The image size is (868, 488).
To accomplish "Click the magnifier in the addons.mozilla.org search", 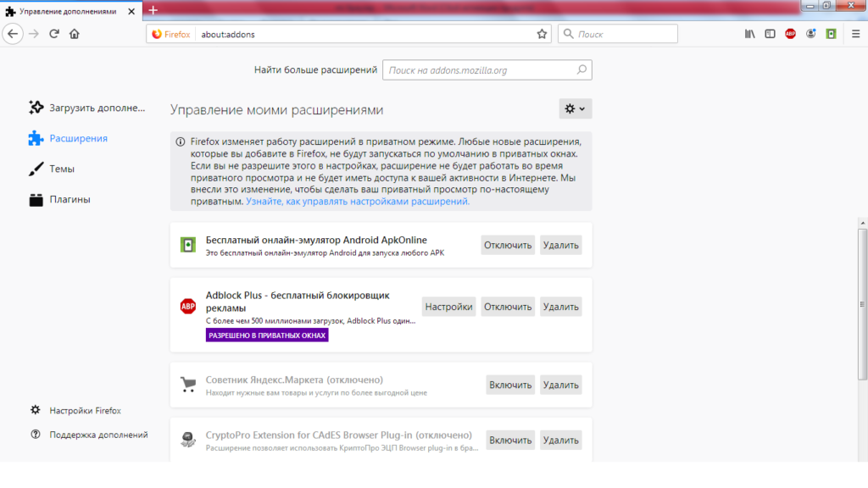I will [x=581, y=69].
